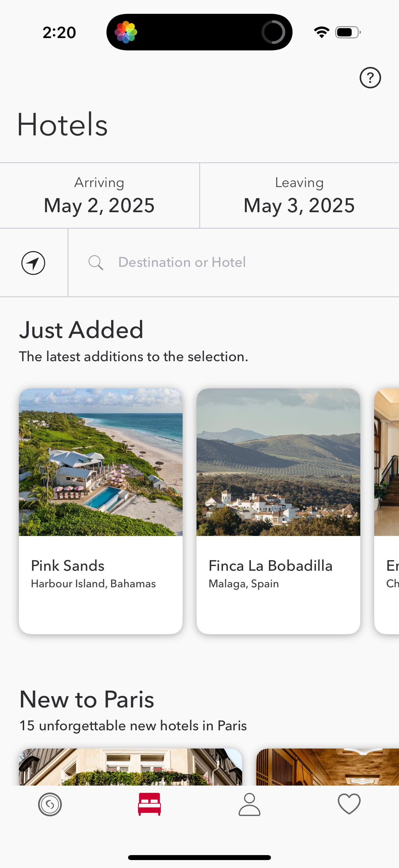This screenshot has width=399, height=868.
Task: Open the first New to Paris hotel image
Action: (x=130, y=767)
